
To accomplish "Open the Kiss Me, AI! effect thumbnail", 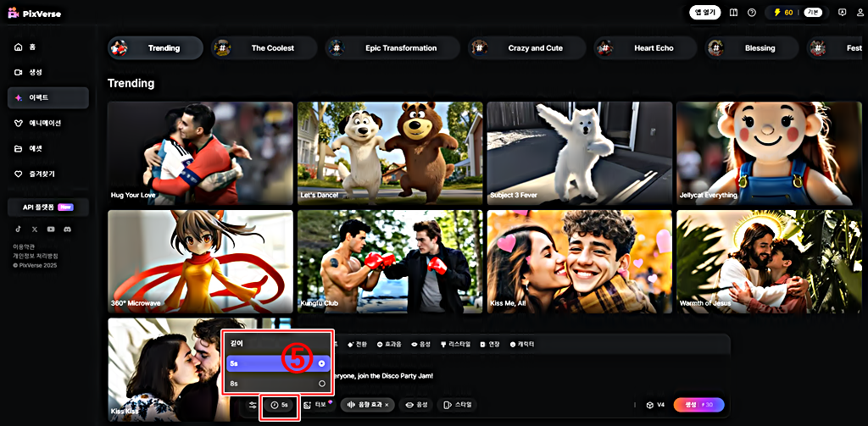I will pyautogui.click(x=580, y=262).
